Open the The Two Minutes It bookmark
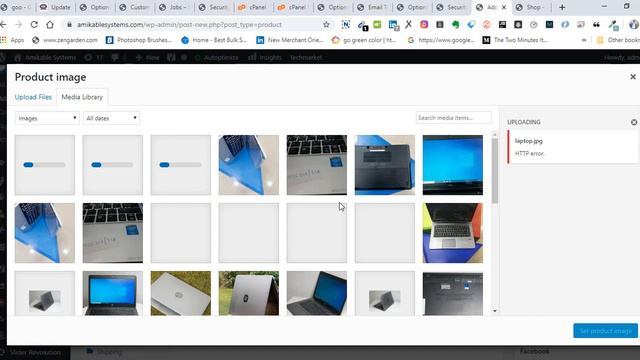The image size is (640, 360). coord(515,40)
